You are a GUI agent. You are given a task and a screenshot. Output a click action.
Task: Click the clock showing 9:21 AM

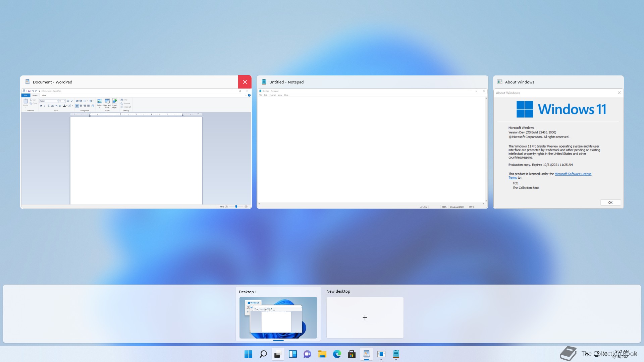click(622, 354)
